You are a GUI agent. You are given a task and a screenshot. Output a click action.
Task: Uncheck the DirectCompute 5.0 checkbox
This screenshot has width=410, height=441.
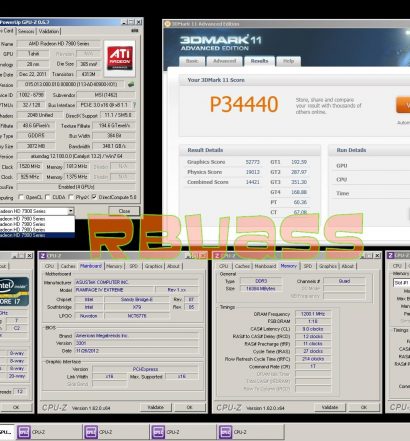point(94,197)
